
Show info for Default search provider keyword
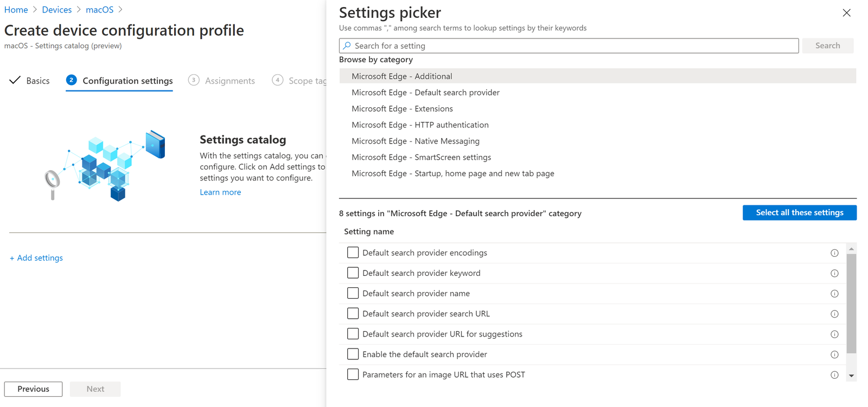click(834, 274)
